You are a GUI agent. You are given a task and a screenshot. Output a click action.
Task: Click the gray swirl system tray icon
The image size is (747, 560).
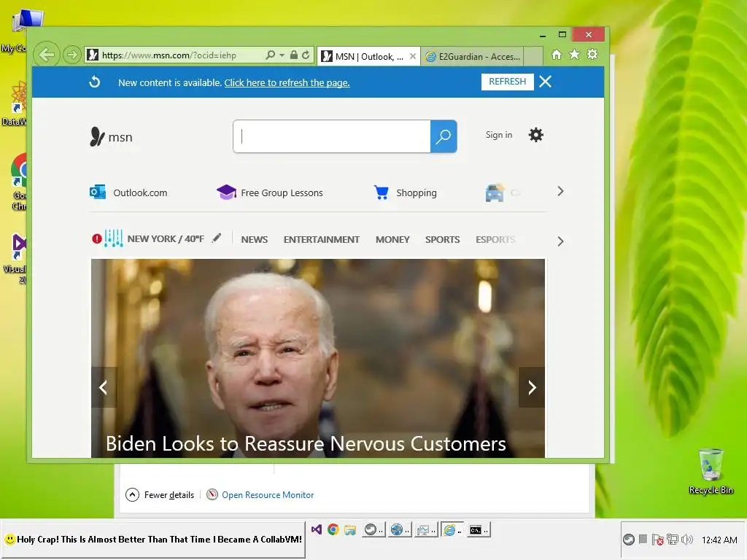[x=629, y=540]
